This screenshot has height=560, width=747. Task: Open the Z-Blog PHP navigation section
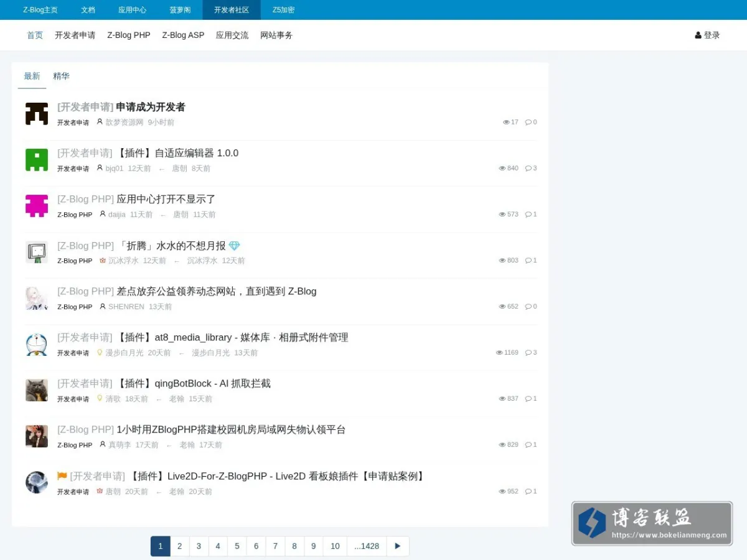(x=129, y=35)
